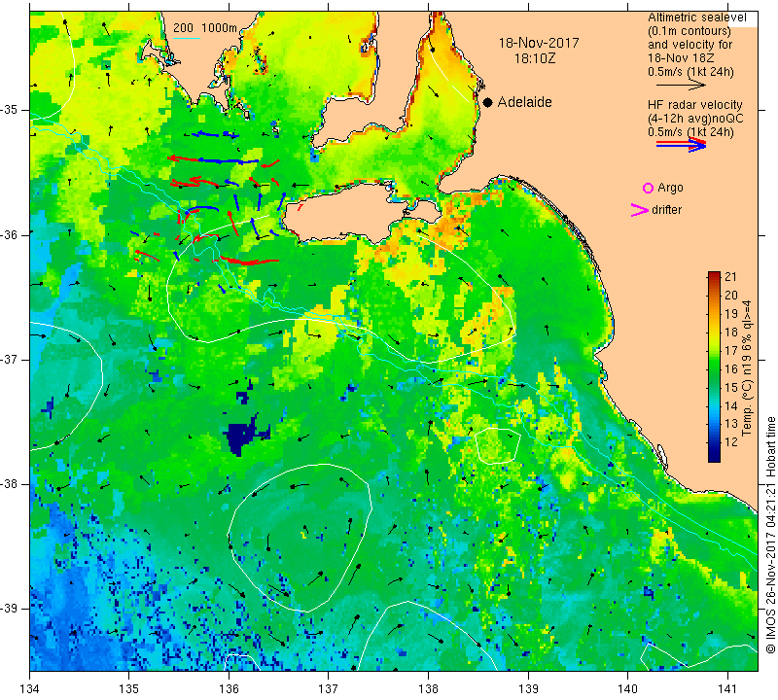Click the 21 value on temperature colorbar
Viewport: 778px width, 700px height.
731,276
